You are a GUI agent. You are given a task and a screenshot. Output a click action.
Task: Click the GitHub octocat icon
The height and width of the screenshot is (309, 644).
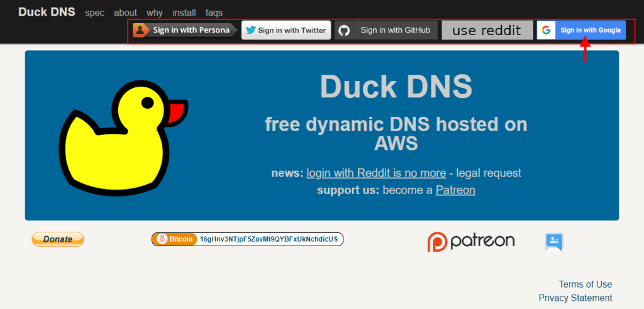click(x=343, y=30)
